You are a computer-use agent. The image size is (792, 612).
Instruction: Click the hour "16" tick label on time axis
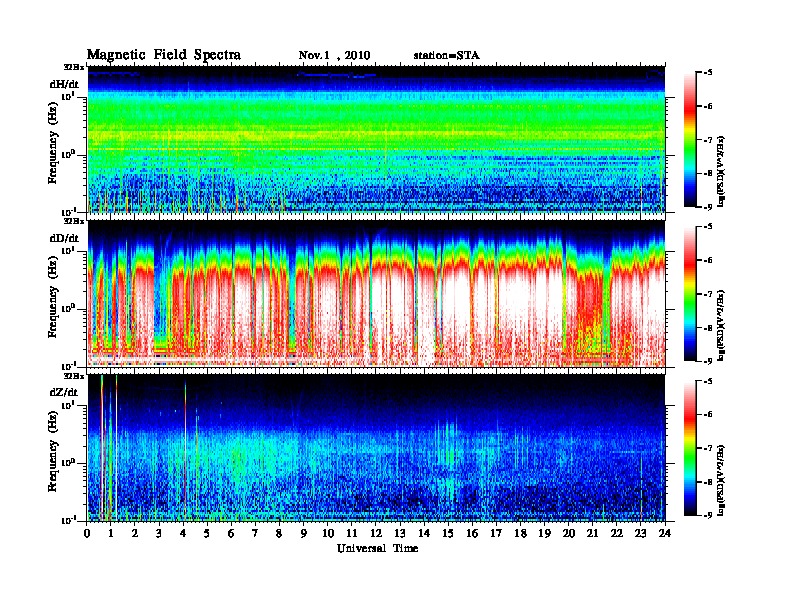pos(472,533)
